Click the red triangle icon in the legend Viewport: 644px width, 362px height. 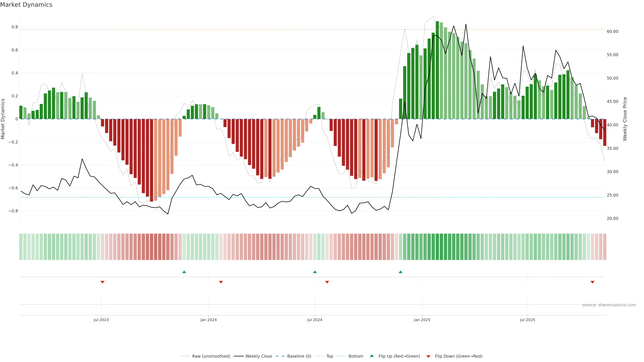428,356
